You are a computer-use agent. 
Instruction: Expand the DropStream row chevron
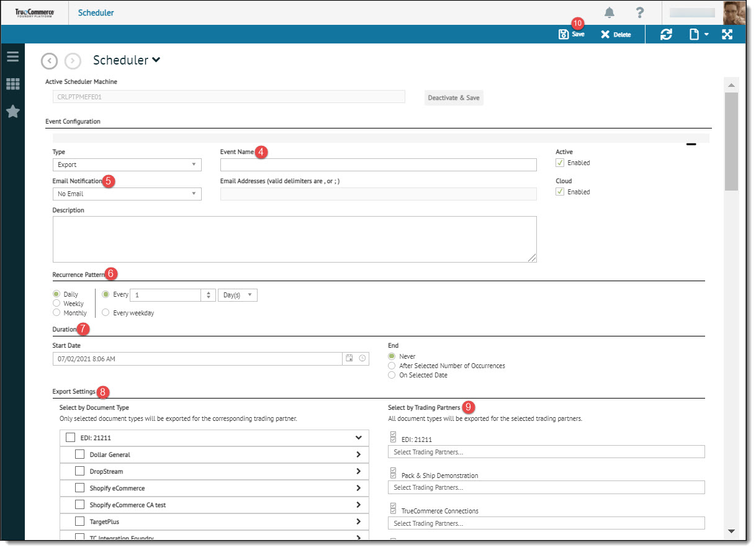click(x=358, y=471)
